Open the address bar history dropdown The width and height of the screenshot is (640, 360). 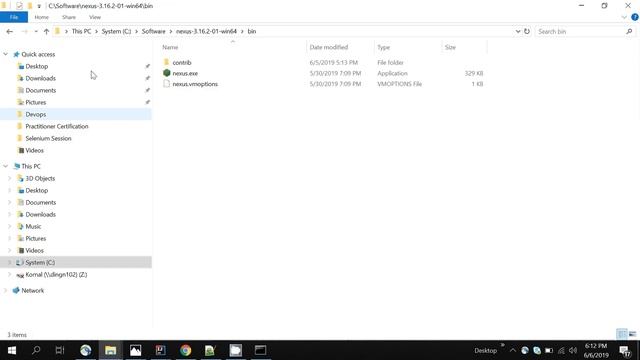pyautogui.click(x=518, y=31)
